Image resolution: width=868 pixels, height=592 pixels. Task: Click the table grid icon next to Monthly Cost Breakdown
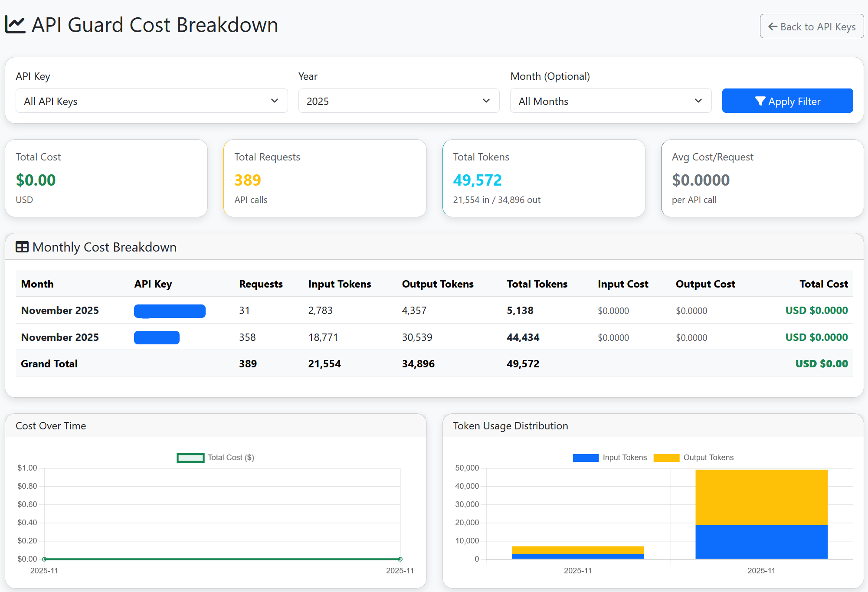coord(22,247)
